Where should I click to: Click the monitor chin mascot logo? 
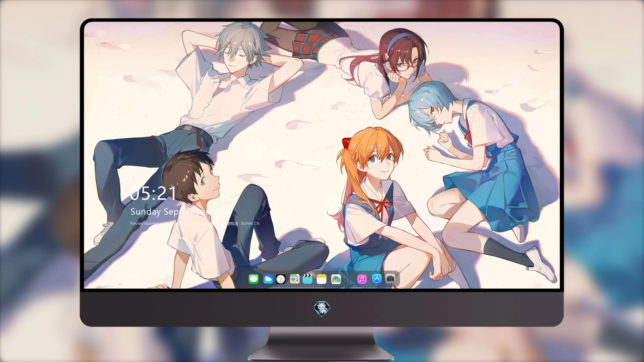tap(322, 309)
